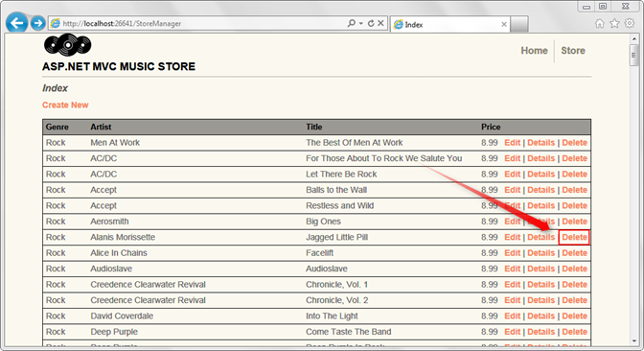Edit The Best Of Men At Work
The height and width of the screenshot is (351, 644).
512,143
